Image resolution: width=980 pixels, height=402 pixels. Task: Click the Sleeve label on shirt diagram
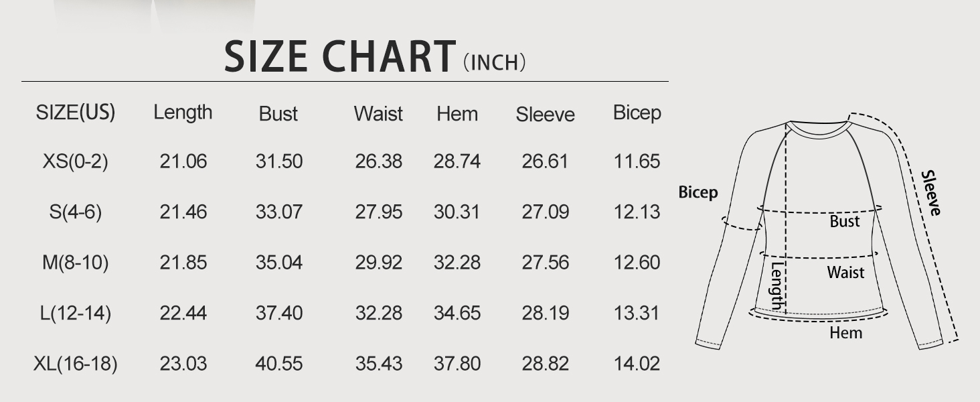click(931, 194)
